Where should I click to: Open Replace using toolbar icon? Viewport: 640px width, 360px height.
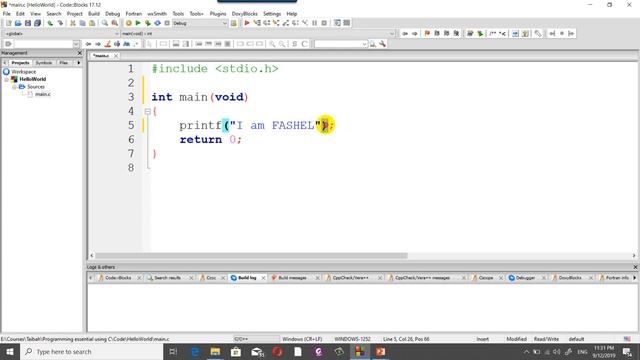pos(115,23)
